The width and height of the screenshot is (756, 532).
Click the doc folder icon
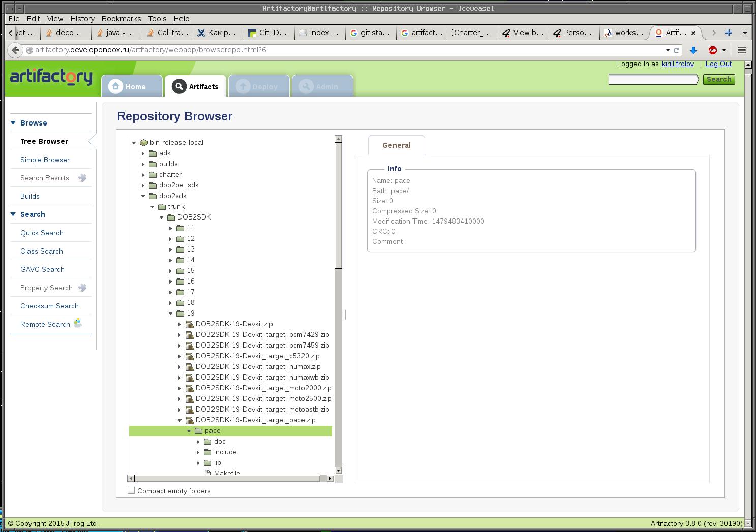click(x=207, y=442)
